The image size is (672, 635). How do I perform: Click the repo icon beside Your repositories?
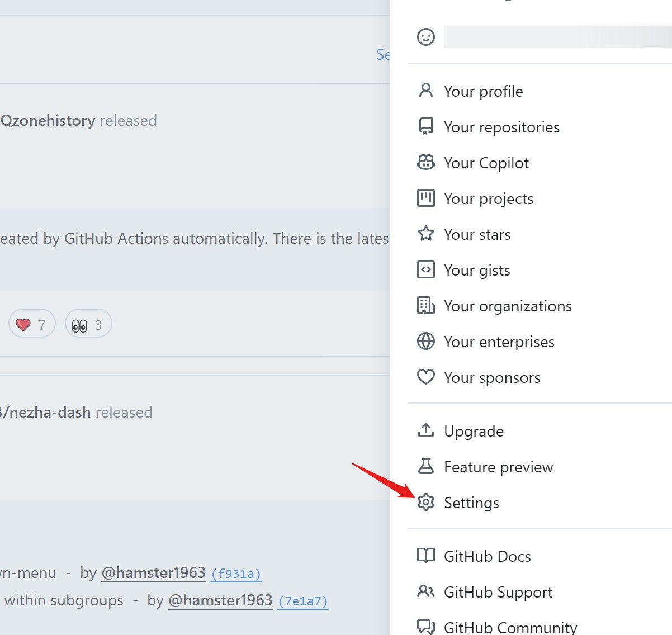(x=426, y=126)
